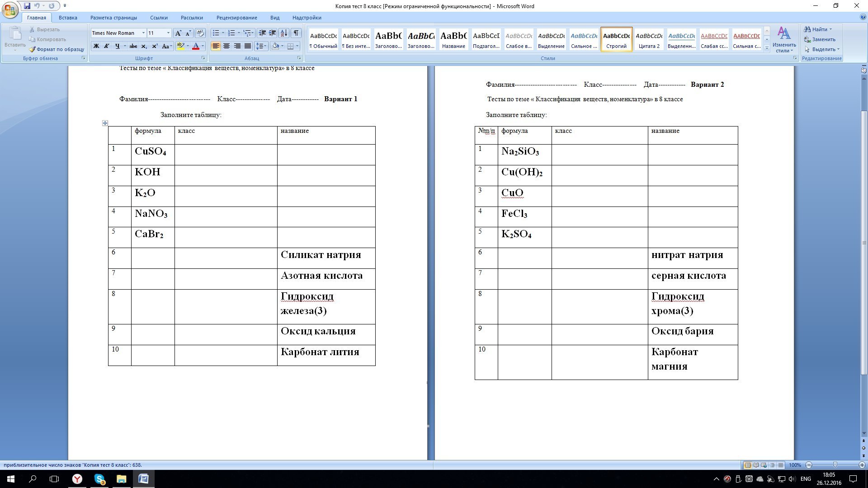
Task: Click the Grow Font large A icon
Action: pyautogui.click(x=178, y=33)
